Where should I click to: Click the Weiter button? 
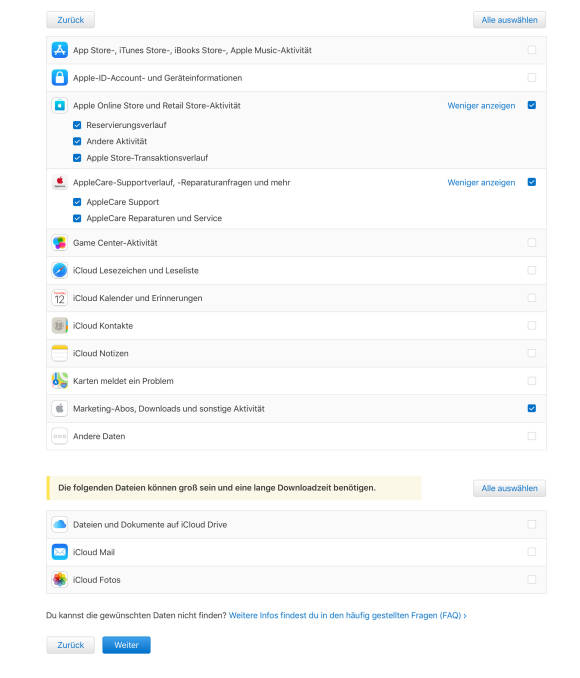click(126, 645)
